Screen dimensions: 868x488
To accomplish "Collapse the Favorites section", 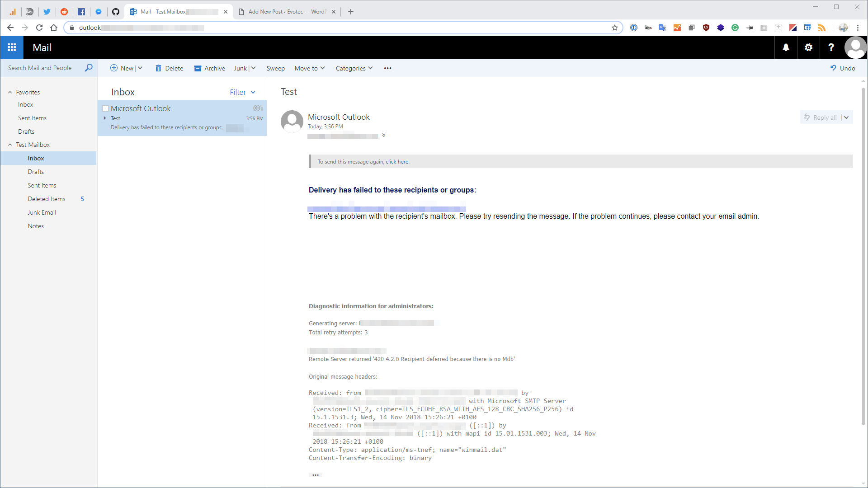I will click(10, 92).
